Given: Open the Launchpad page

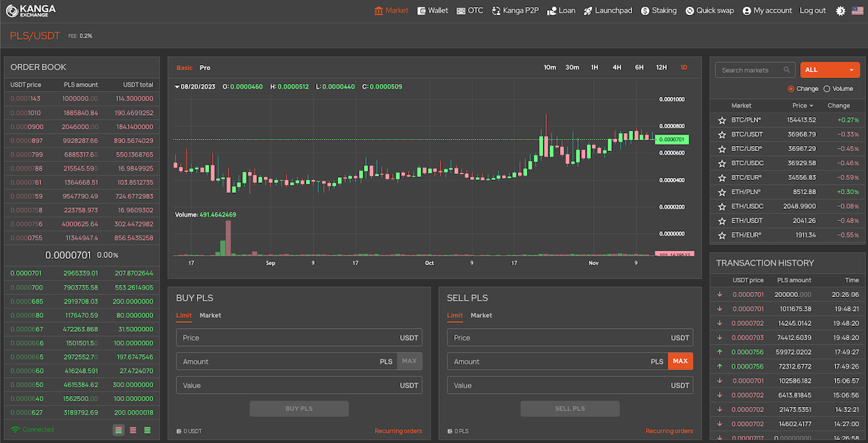Looking at the screenshot, I should (x=608, y=11).
